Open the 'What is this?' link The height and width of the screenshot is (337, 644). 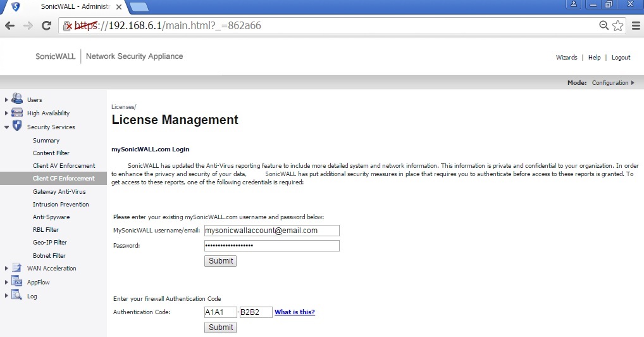(x=294, y=312)
